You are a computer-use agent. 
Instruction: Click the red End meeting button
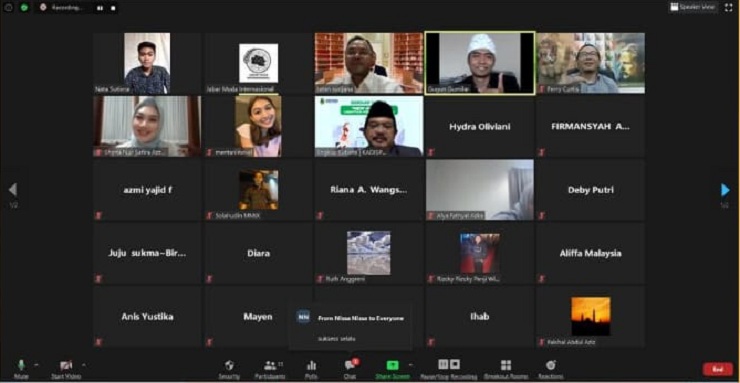[718, 369]
